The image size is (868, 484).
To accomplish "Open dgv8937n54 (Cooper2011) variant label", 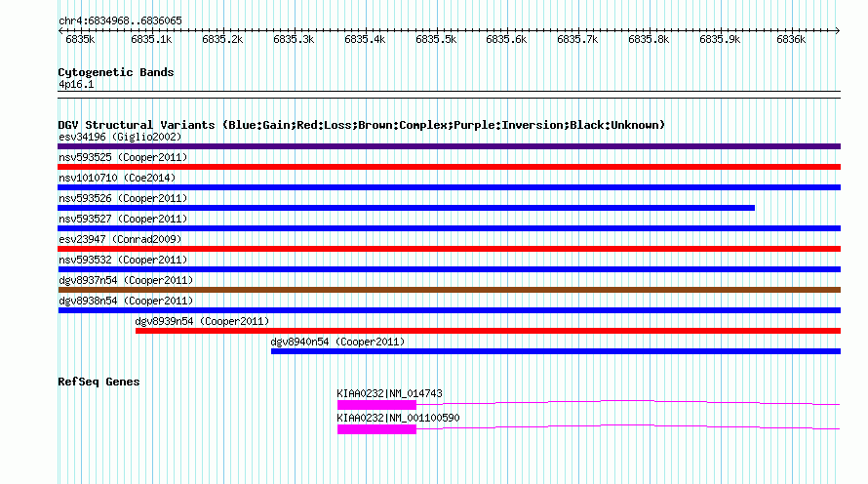I will 126,280.
